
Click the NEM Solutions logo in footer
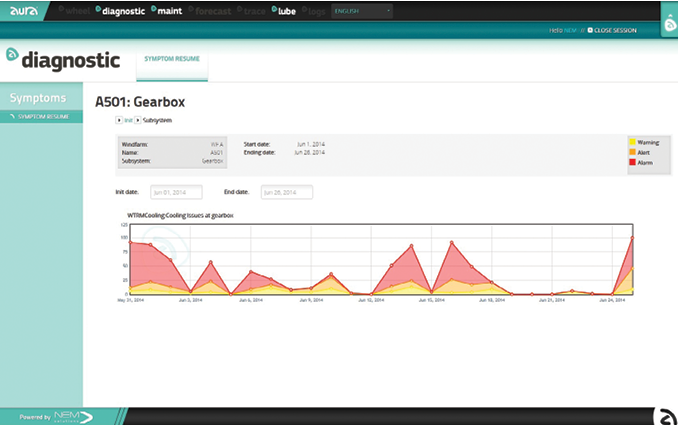click(74, 417)
